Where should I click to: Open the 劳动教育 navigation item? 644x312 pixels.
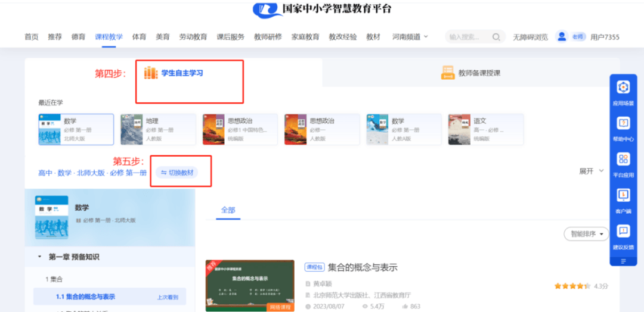(193, 37)
